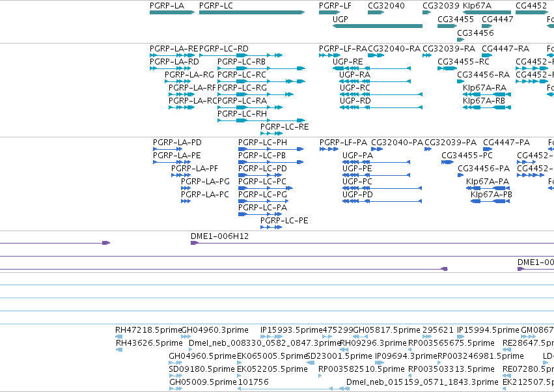Select the UGP-PE protein
Image resolution: width=554 pixels, height=392 pixels.
(x=376, y=175)
